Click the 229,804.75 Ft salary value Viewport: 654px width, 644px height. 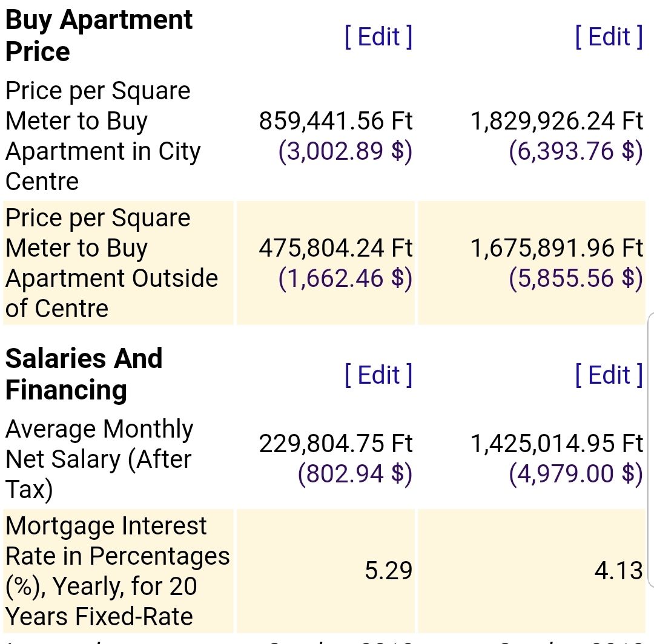(x=335, y=444)
